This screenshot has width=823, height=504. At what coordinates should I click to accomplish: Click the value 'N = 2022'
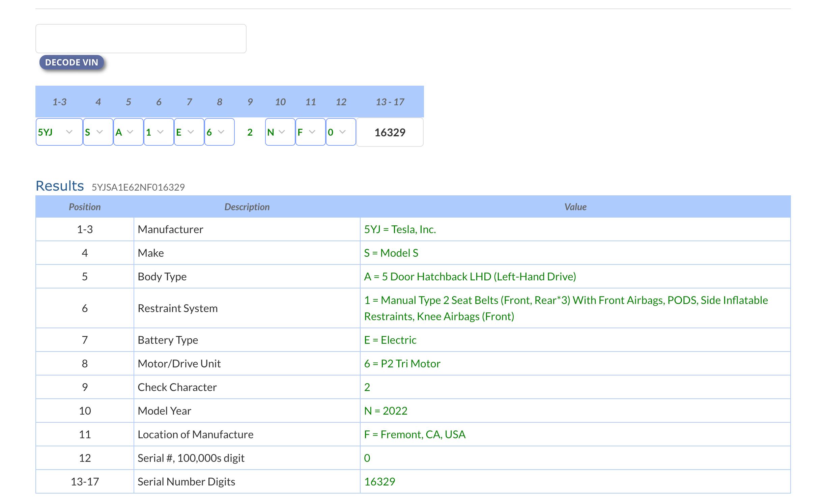pyautogui.click(x=386, y=411)
